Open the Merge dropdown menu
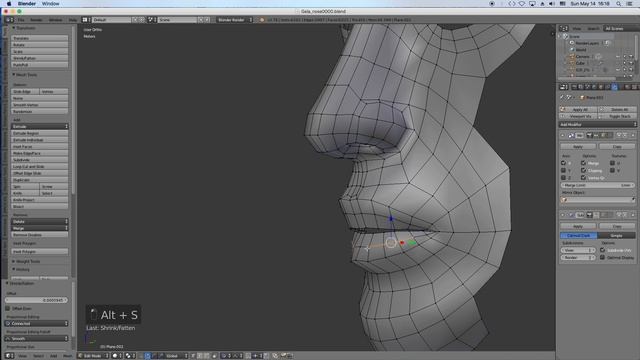Screen dimensions: 640x360 [40, 228]
